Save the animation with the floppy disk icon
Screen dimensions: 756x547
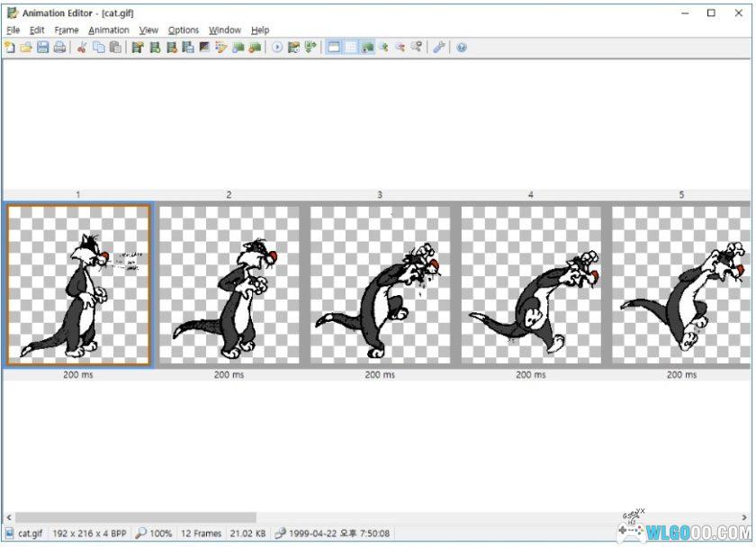[x=42, y=48]
